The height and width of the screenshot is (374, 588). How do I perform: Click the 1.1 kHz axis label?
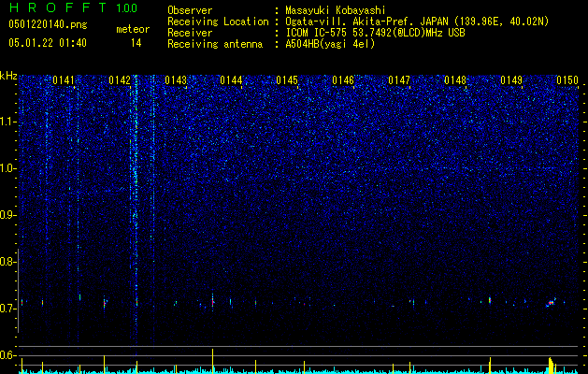8,122
